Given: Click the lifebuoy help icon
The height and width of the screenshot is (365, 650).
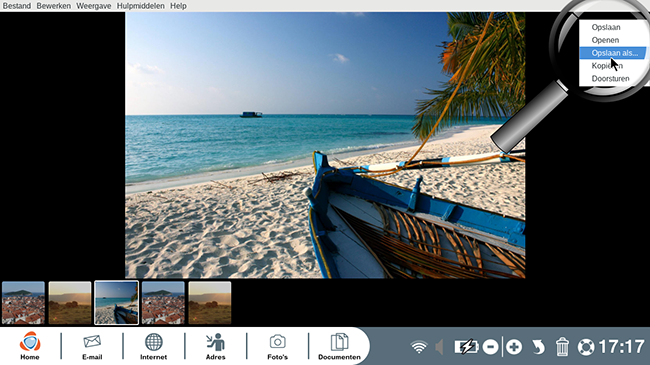Looking at the screenshot, I should tap(586, 347).
